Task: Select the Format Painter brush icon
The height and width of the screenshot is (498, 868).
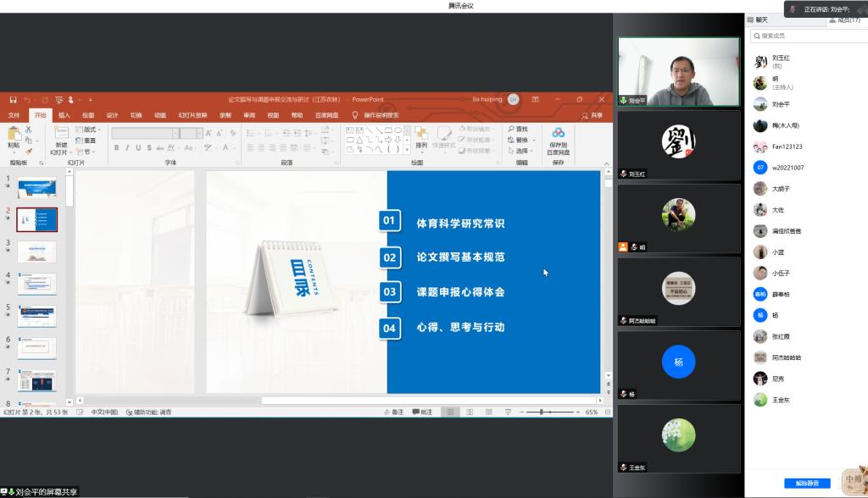Action: 28,151
